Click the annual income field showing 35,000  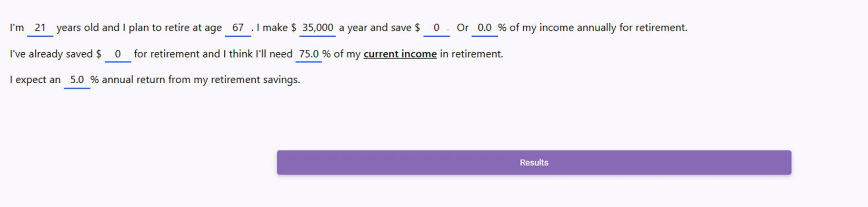pos(318,28)
